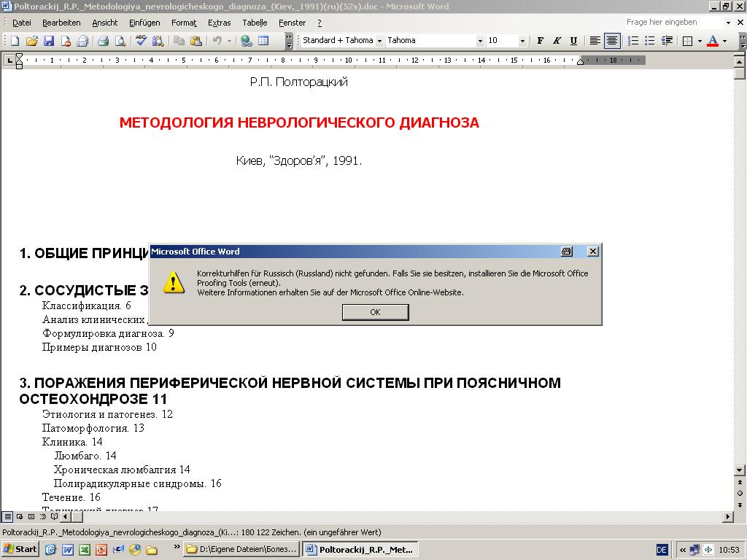Click the Print icon in the toolbar
Viewport: 747px width, 560px height.
[103, 41]
